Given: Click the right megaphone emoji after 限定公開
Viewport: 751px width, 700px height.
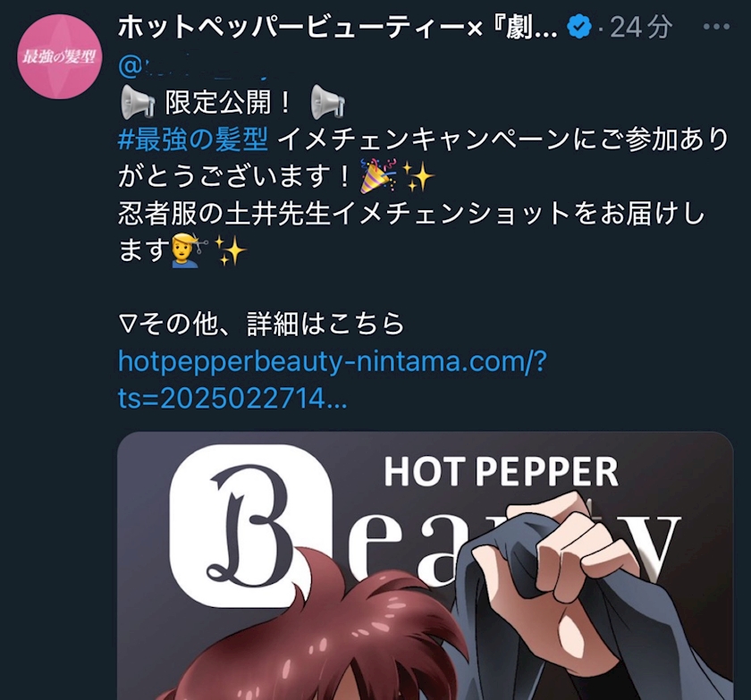Looking at the screenshot, I should point(327,102).
